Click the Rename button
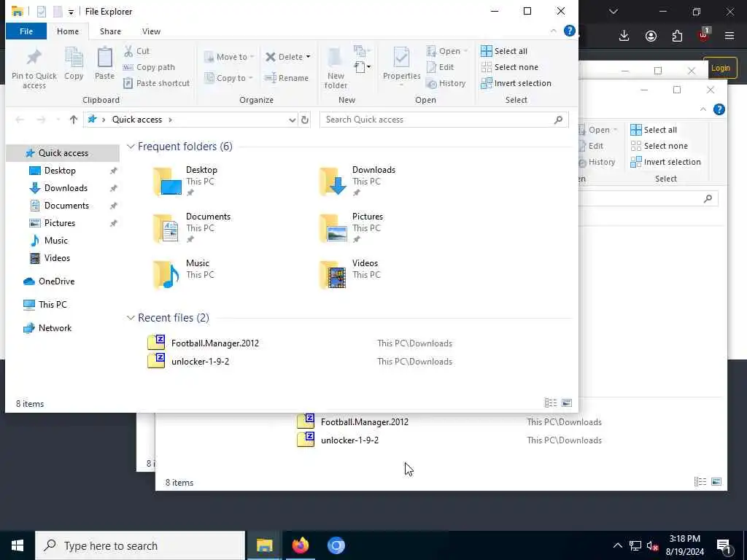Image resolution: width=747 pixels, height=560 pixels. [x=287, y=77]
